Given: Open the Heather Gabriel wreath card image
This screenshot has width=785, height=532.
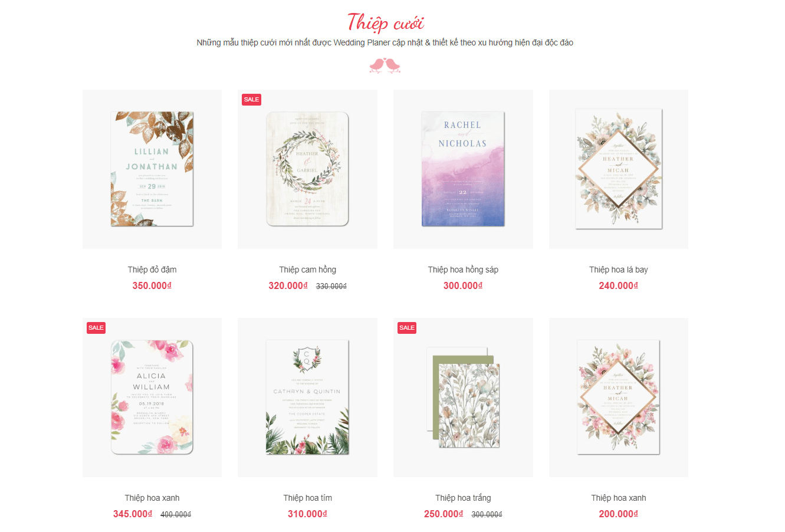Looking at the screenshot, I should point(307,169).
